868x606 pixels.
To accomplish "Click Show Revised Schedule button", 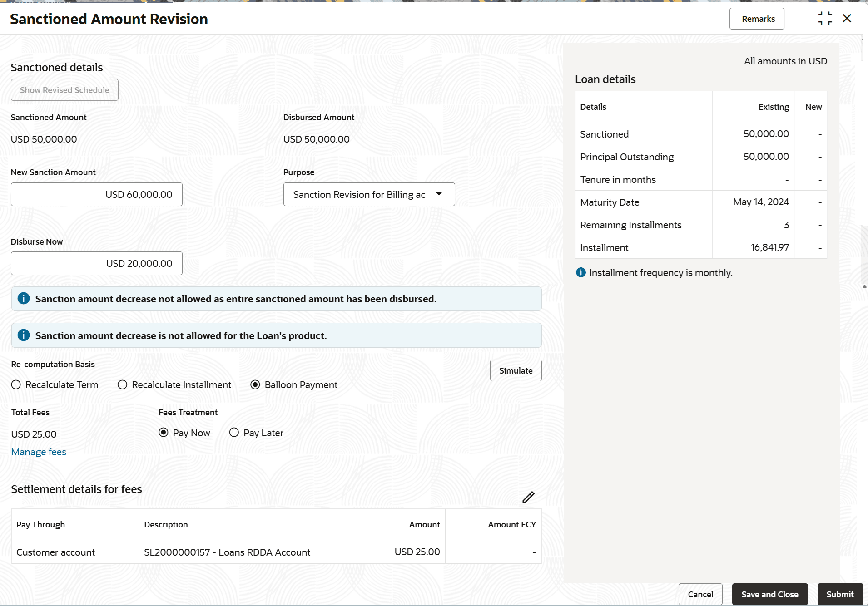I will pos(64,90).
